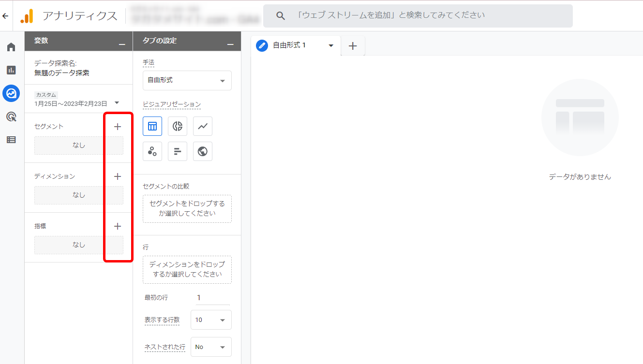643x364 pixels.
Task: Click the exploration name 無題のデータ探索
Action: [61, 73]
